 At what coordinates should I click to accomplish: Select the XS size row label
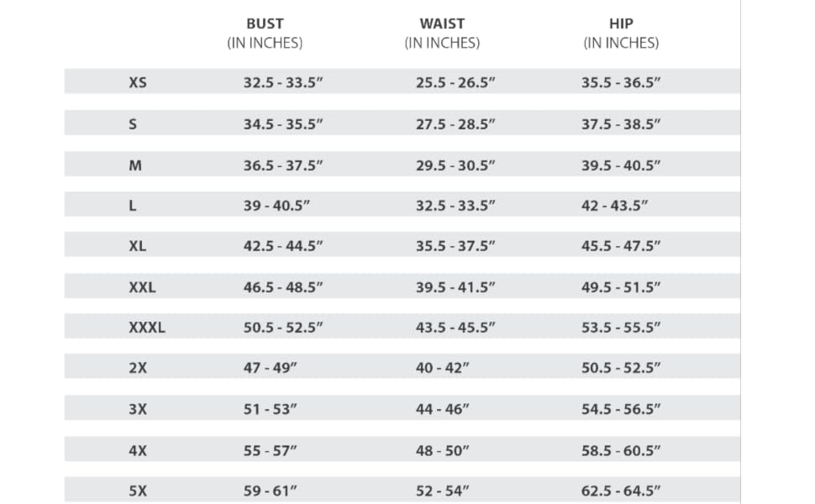pyautogui.click(x=138, y=82)
